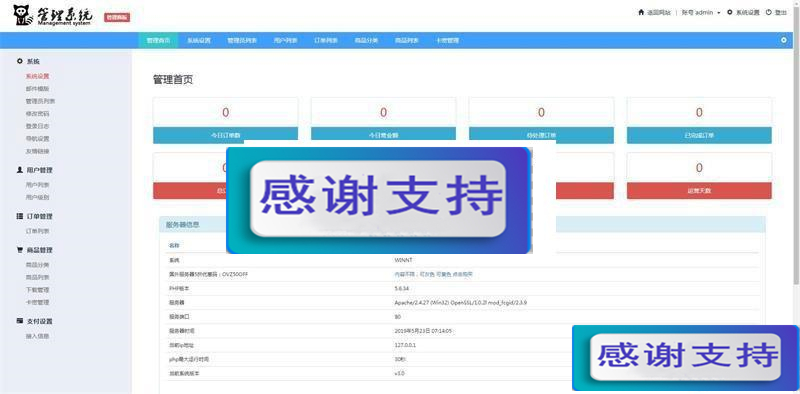
Task: Open the admin account dropdown
Action: (x=701, y=12)
